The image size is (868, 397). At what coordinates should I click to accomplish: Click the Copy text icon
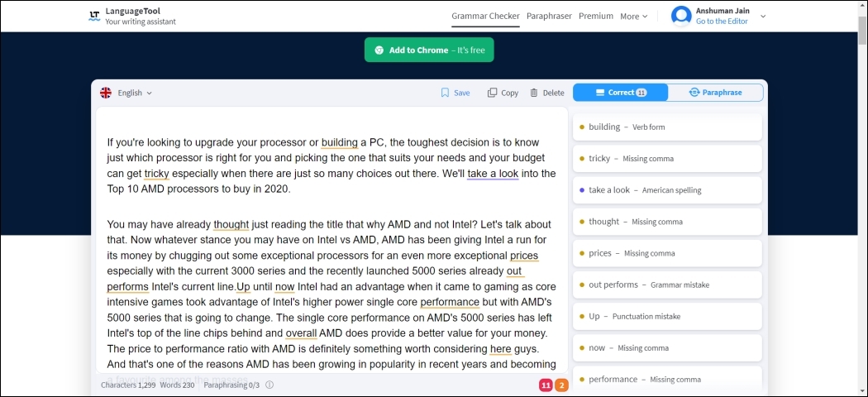pyautogui.click(x=492, y=93)
